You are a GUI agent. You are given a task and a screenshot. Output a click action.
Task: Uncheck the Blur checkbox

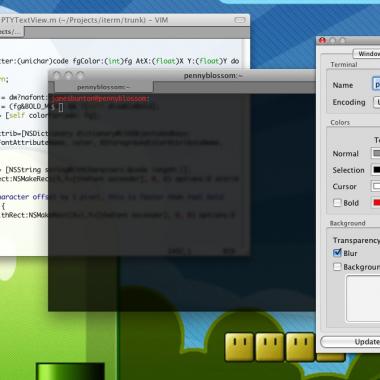coord(337,253)
